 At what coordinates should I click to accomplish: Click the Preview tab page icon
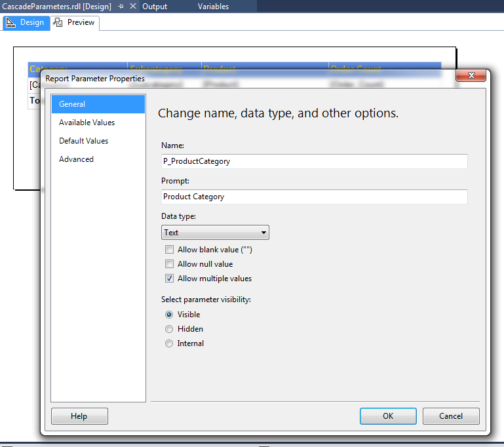pos(58,22)
